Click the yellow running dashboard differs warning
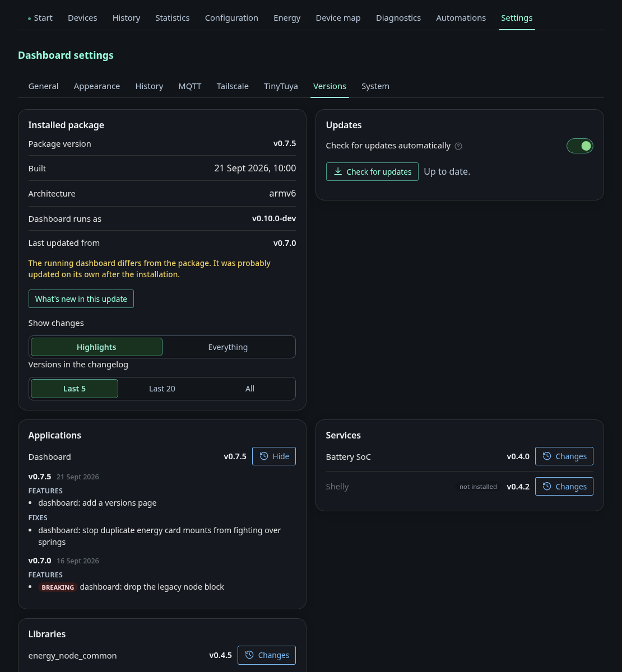 point(150,269)
